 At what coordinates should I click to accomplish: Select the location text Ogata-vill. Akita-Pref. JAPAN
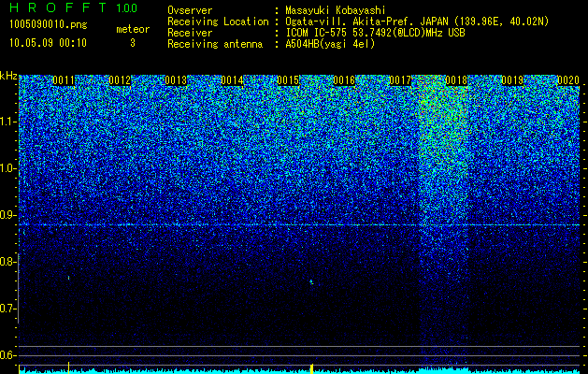367,22
